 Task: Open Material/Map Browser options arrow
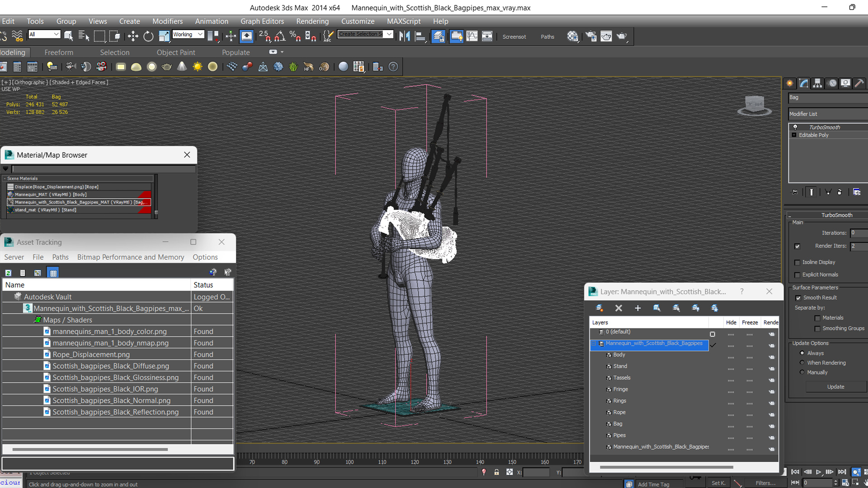[x=5, y=169]
